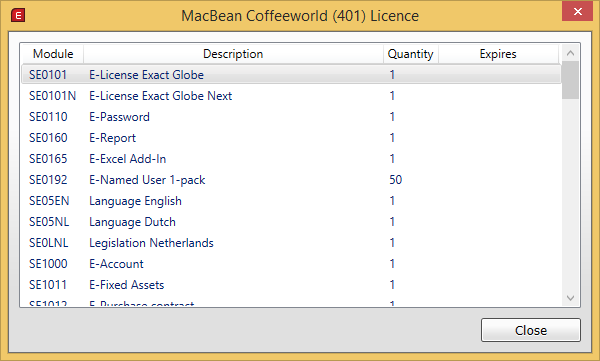Select the Legislation Netherlands row
Image resolution: width=600 pixels, height=361 pixels.
(x=292, y=243)
